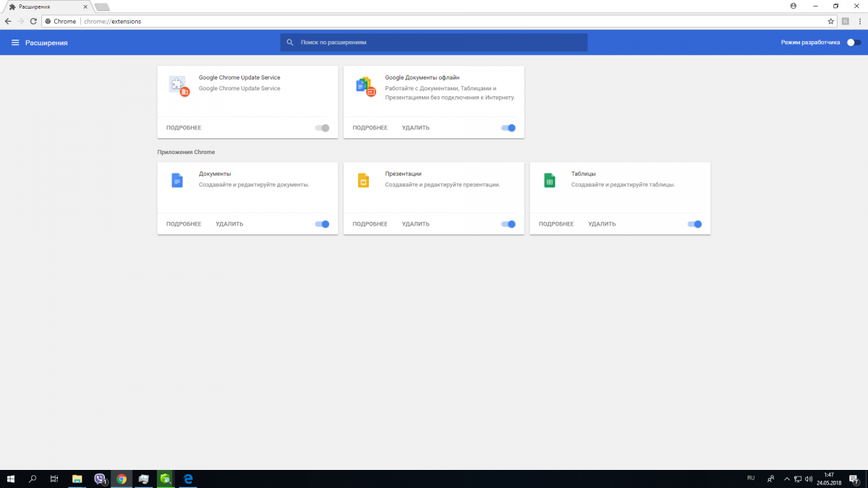Image resolution: width=868 pixels, height=488 pixels.
Task: Turn off the Презентации app toggle
Action: [509, 224]
